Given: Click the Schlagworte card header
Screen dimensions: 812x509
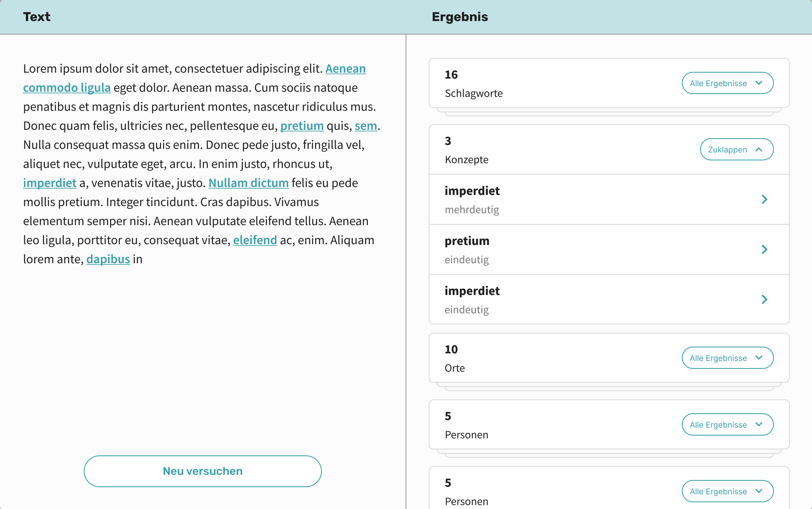Looking at the screenshot, I should click(x=556, y=83).
